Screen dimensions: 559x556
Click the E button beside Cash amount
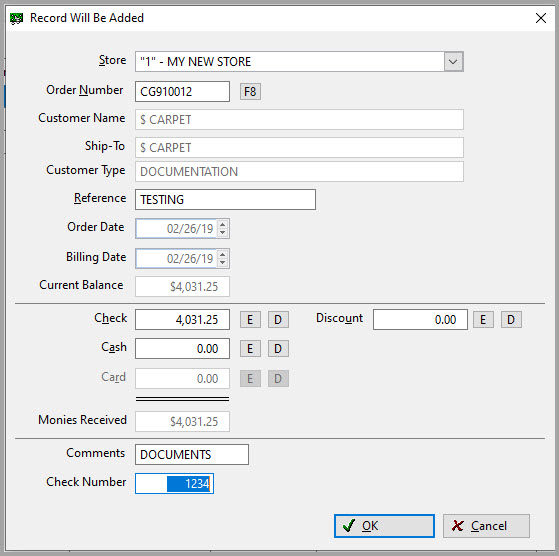click(250, 349)
